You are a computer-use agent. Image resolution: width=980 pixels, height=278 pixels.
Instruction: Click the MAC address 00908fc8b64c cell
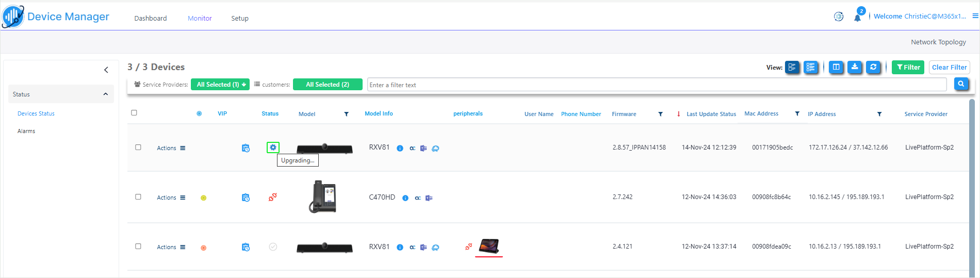point(771,197)
